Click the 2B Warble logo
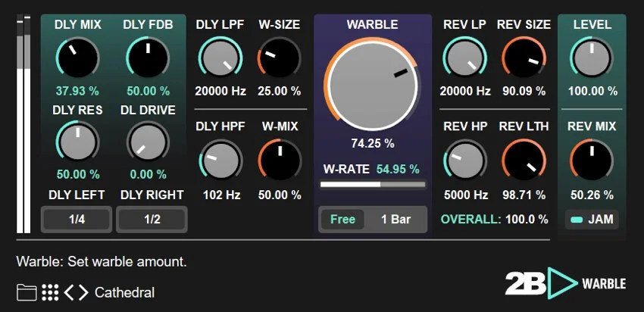Screen dimensions: 644x312 point(565,283)
